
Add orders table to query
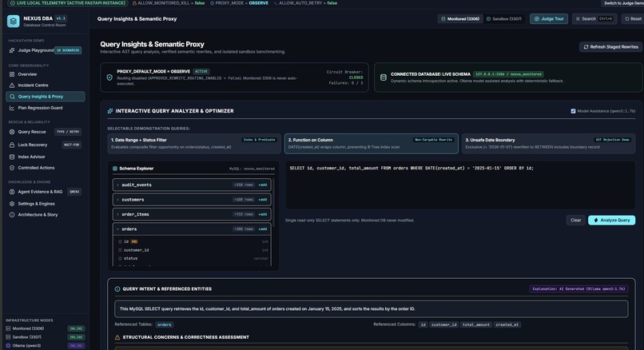pyautogui.click(x=263, y=229)
